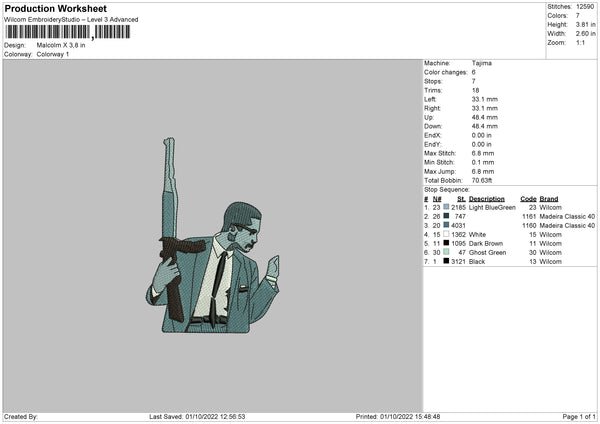Select the 'Min Stitch:' value 0.1 mm
The width and height of the screenshot is (600, 424).
pos(483,162)
